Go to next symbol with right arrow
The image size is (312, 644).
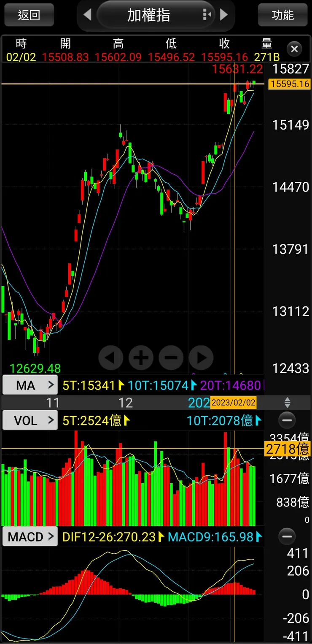[224, 15]
